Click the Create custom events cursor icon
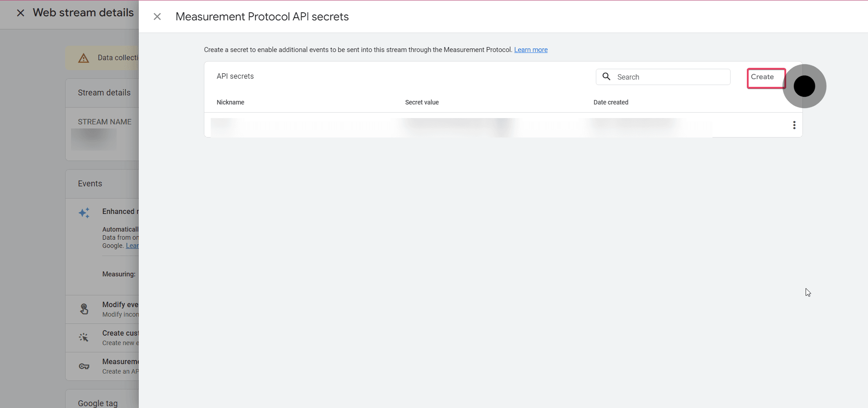This screenshot has height=408, width=868. point(84,337)
